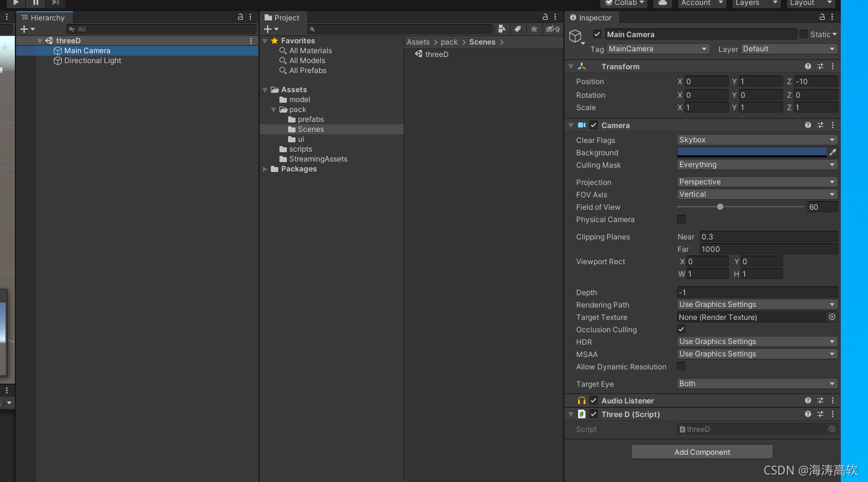Image resolution: width=868 pixels, height=482 pixels.
Task: Search by label in Project toolbar
Action: (518, 29)
